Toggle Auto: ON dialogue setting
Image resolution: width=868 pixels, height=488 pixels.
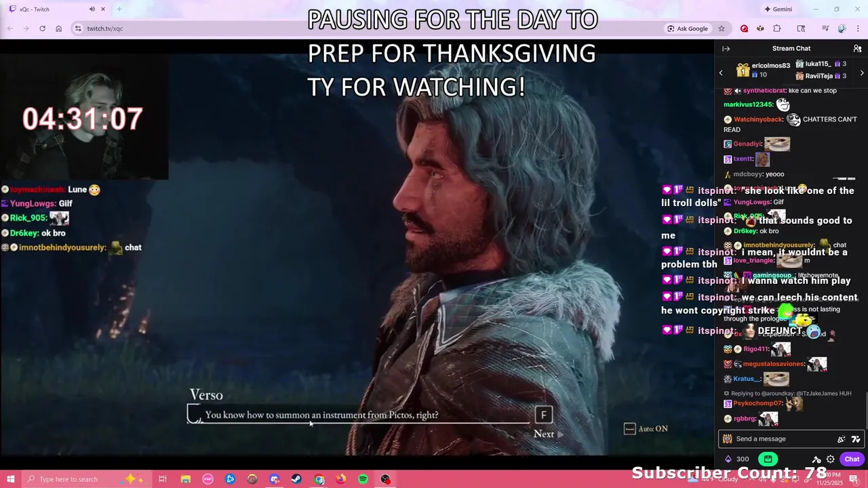tap(646, 428)
